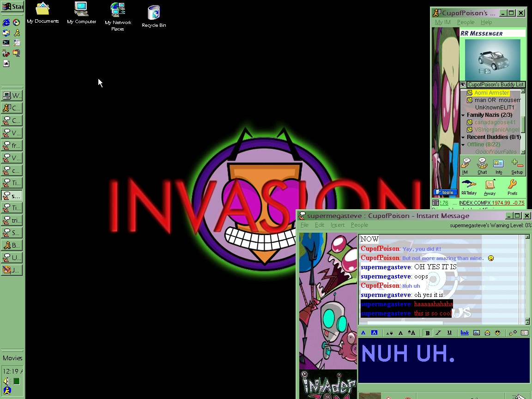Open the Chat button in Buddy List
532x399 pixels.
point(482,166)
